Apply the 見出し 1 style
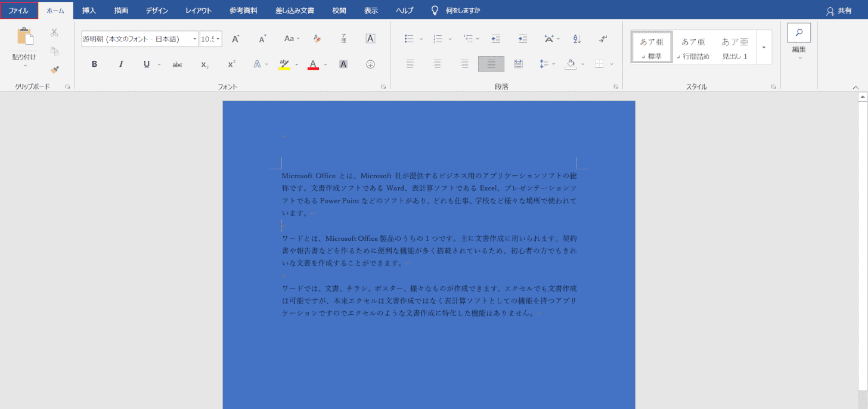Image resolution: width=868 pixels, height=409 pixels. [734, 47]
